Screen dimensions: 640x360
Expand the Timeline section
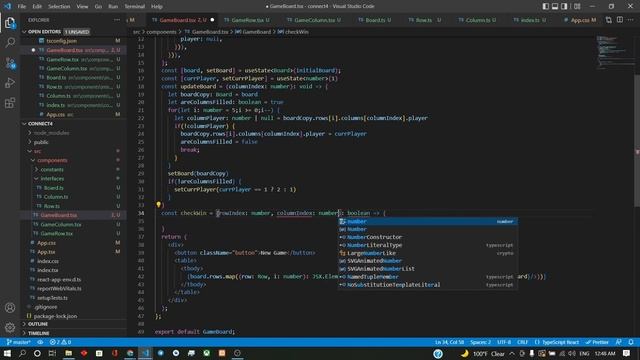(x=38, y=333)
